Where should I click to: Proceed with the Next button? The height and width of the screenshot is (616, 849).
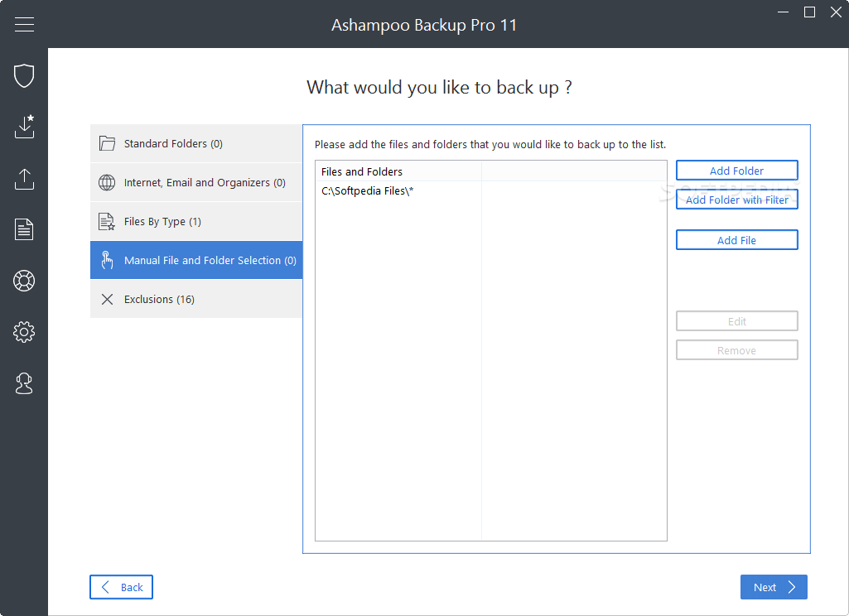click(x=774, y=587)
